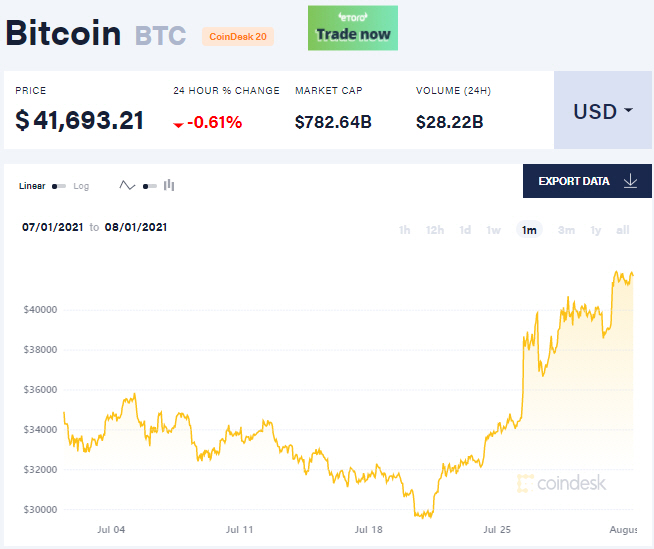Select the 1h time range
The width and height of the screenshot is (654, 549).
pos(404,230)
